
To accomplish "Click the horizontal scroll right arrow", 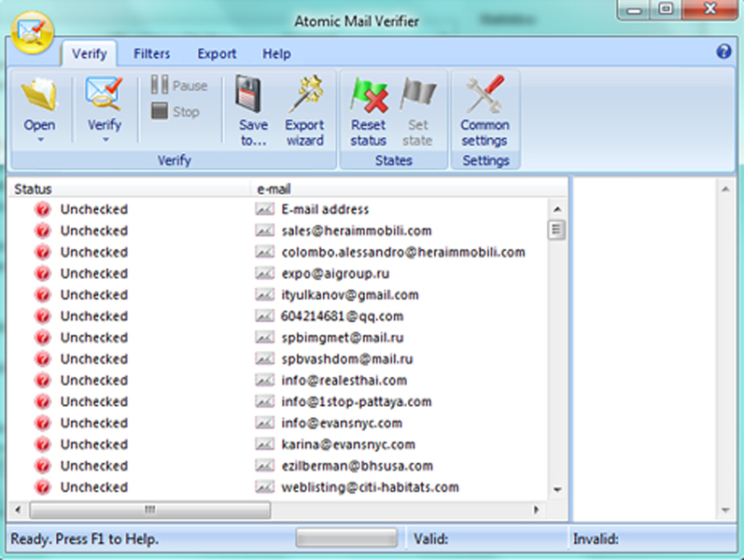I will [x=536, y=510].
